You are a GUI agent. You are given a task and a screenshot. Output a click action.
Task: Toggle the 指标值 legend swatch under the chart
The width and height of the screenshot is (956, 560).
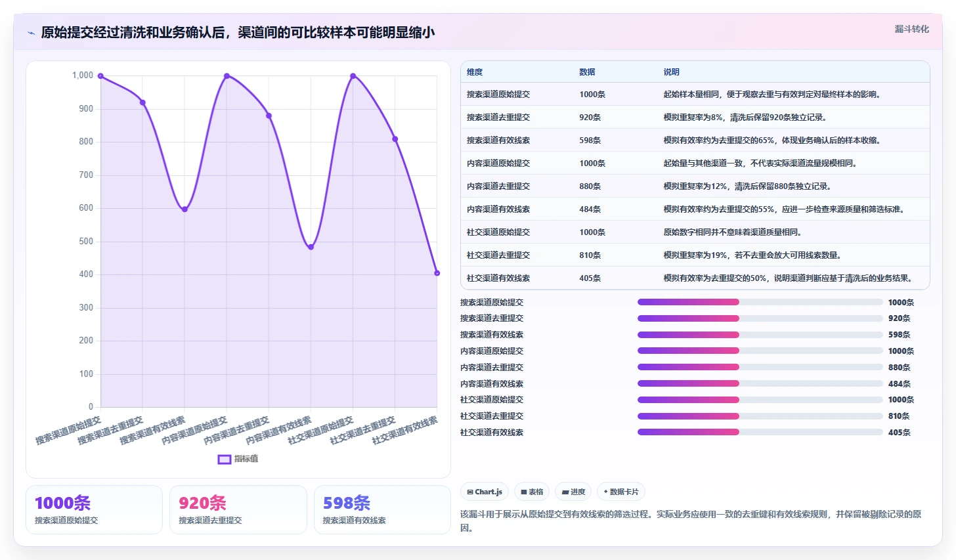pos(225,459)
